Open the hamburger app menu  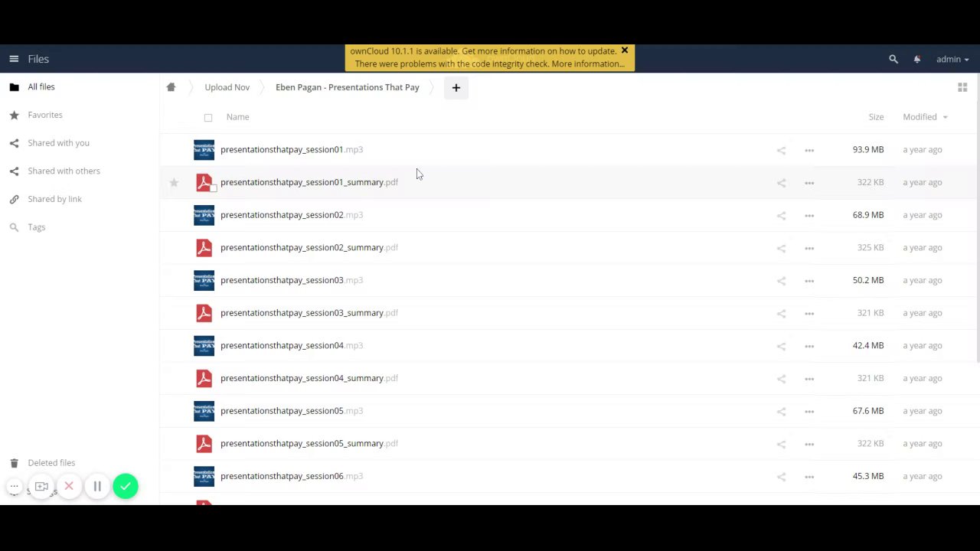(x=14, y=59)
